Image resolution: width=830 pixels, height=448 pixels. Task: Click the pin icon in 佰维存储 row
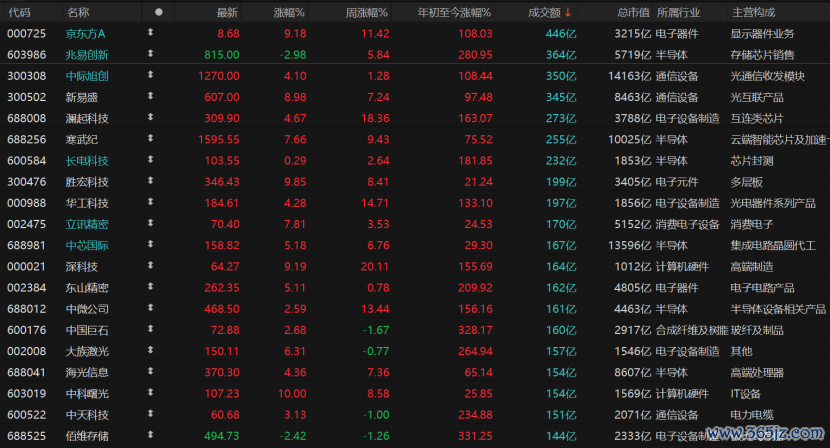click(150, 435)
